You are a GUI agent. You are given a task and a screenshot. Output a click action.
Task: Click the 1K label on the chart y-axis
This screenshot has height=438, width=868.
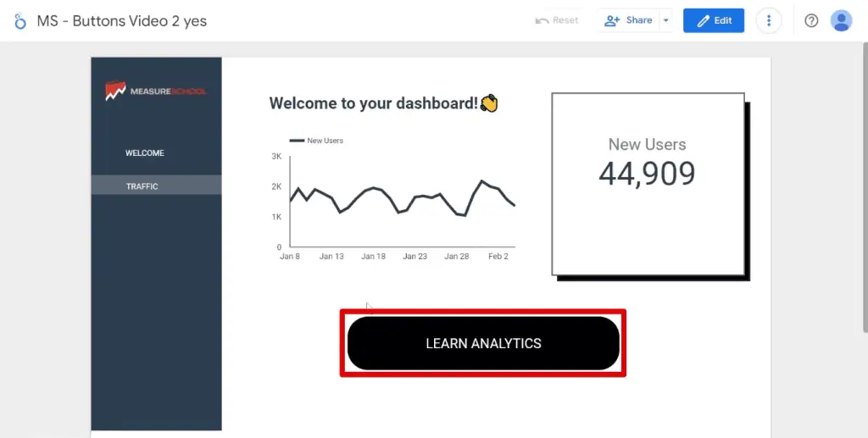277,217
